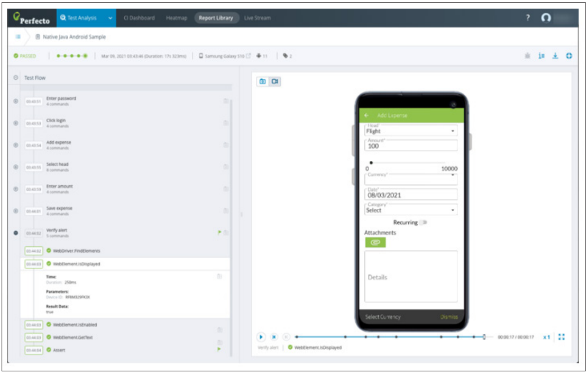This screenshot has width=588, height=374.
Task: Open the CI Dashboard tab
Action: (139, 18)
